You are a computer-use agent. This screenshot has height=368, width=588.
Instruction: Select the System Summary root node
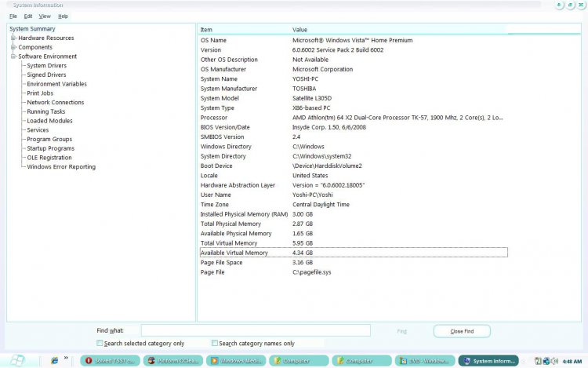point(32,29)
